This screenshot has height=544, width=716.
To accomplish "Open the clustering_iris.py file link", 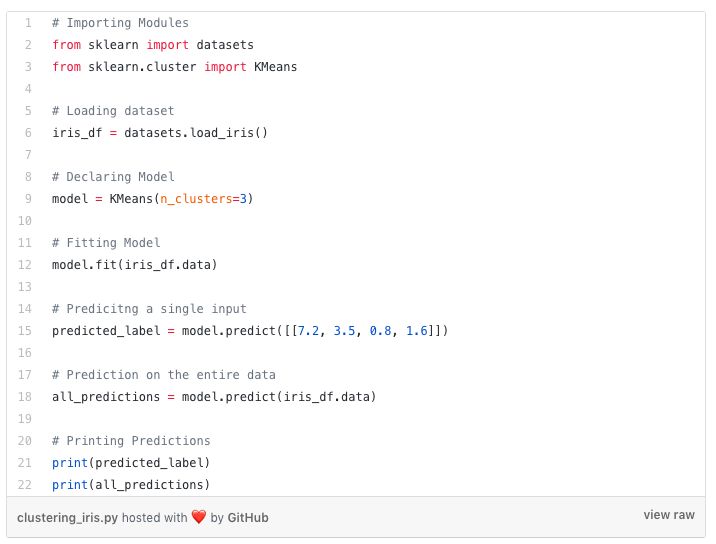I will click(67, 518).
